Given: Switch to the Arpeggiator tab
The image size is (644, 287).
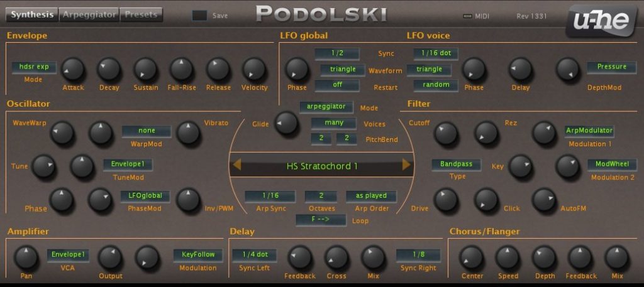Looking at the screenshot, I should click(89, 15).
